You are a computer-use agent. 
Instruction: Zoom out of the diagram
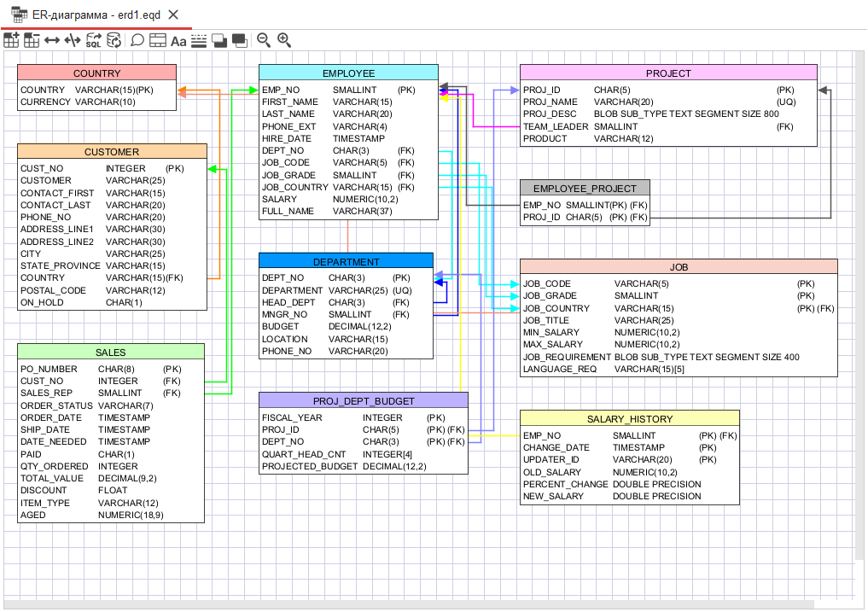(x=264, y=40)
